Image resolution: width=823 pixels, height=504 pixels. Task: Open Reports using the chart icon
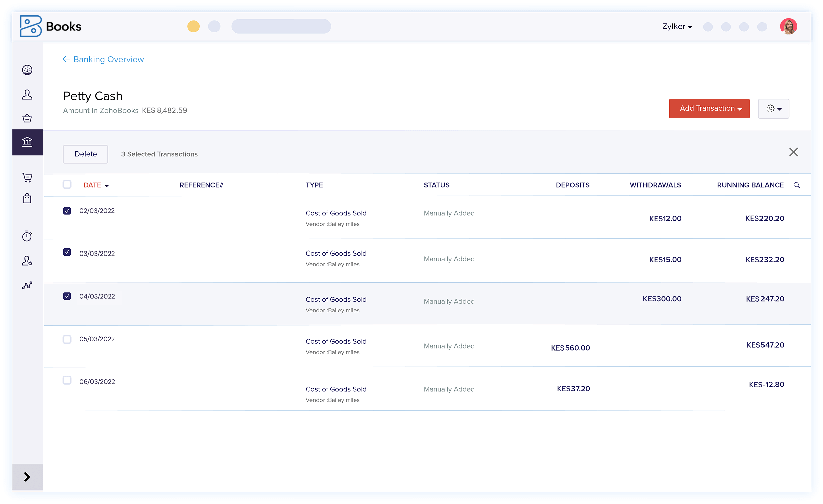coord(27,285)
